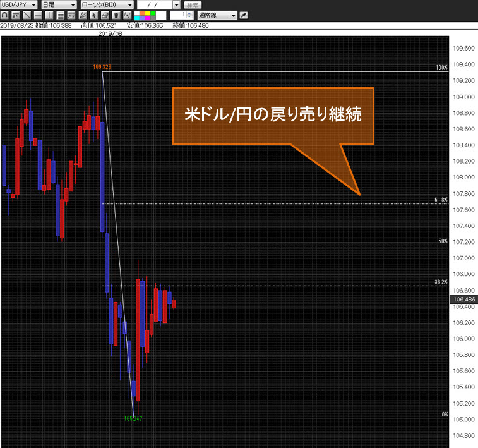Select the vertical line drawing tool
478x448 pixels.
coord(49,15)
